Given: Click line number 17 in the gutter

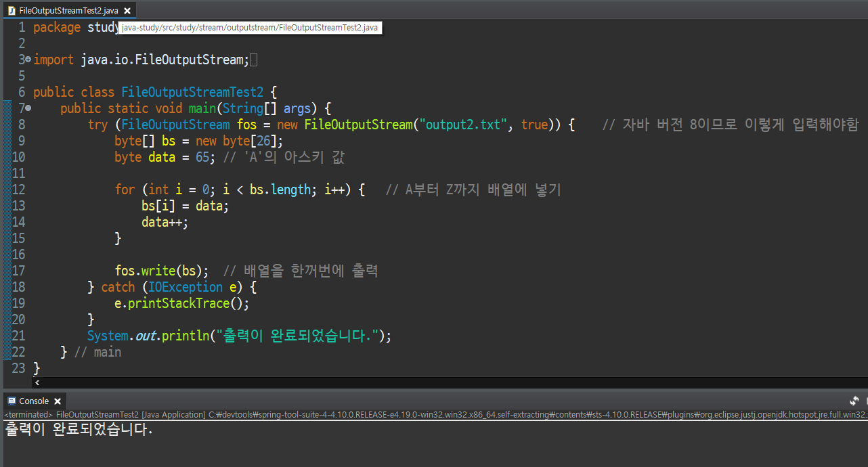Looking at the screenshot, I should point(18,271).
